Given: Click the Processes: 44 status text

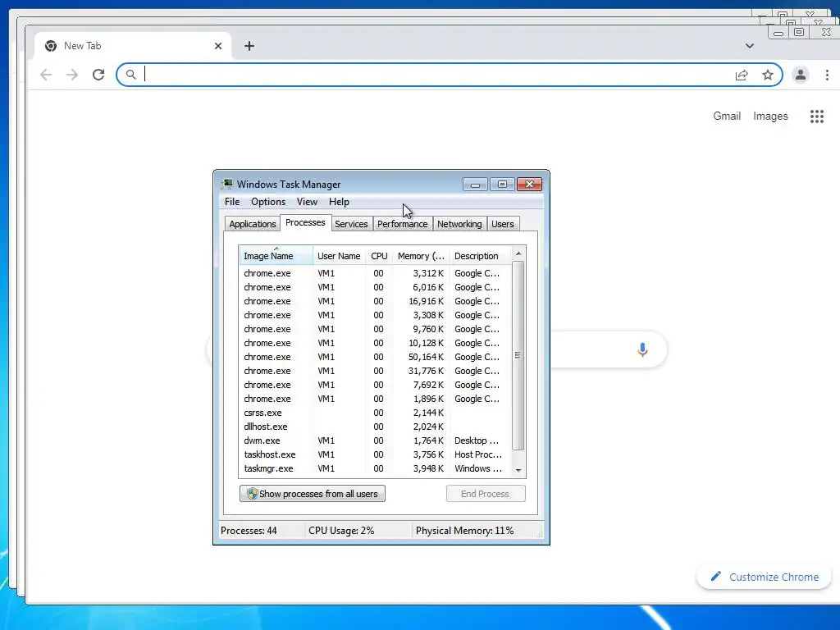Looking at the screenshot, I should (249, 531).
